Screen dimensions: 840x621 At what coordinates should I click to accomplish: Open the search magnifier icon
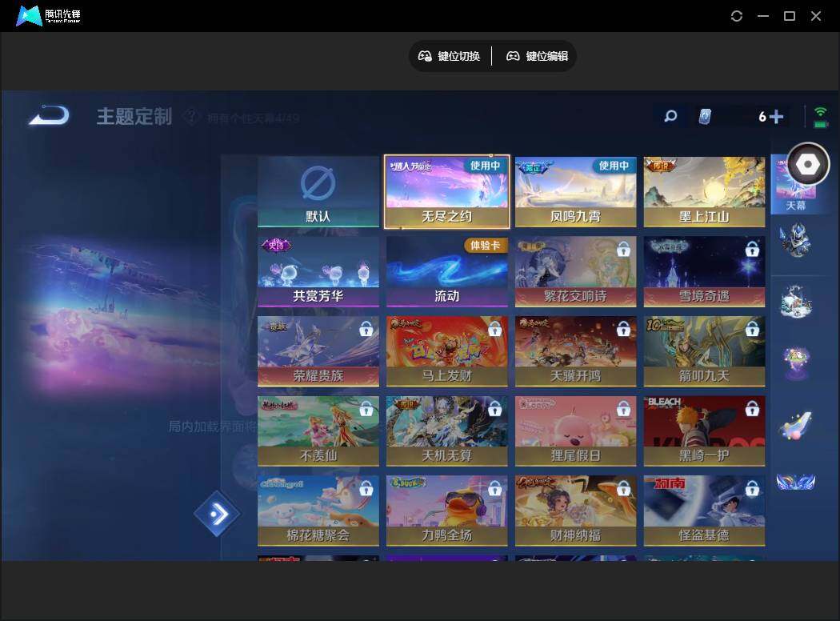coord(670,117)
